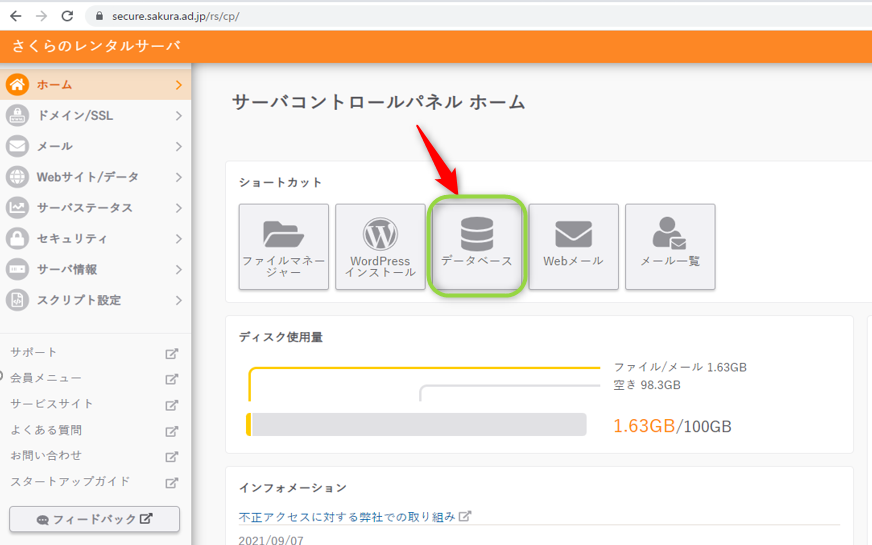
Task: Click external link icon beside サポート
Action: (172, 353)
